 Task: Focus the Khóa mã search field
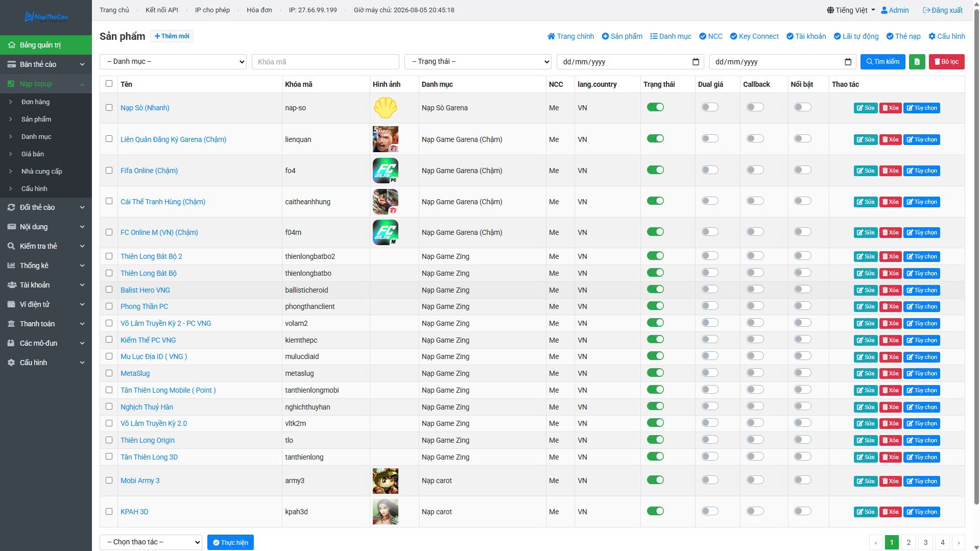tap(325, 62)
